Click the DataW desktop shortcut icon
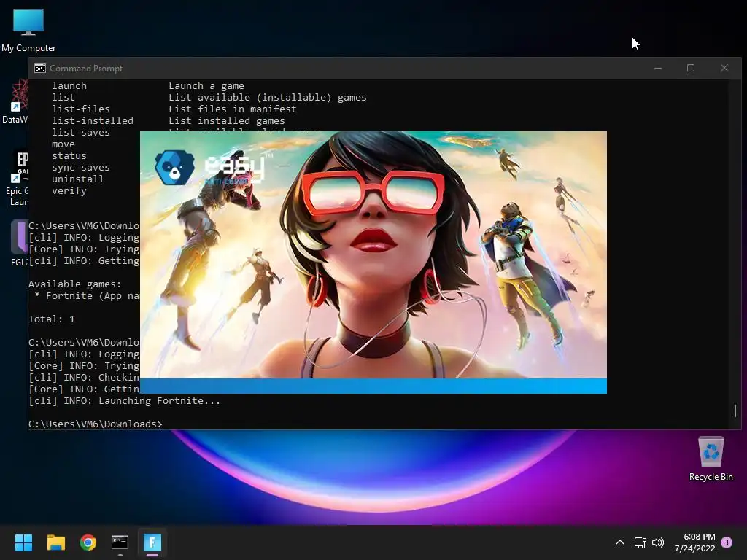This screenshot has width=747, height=560. click(x=15, y=101)
